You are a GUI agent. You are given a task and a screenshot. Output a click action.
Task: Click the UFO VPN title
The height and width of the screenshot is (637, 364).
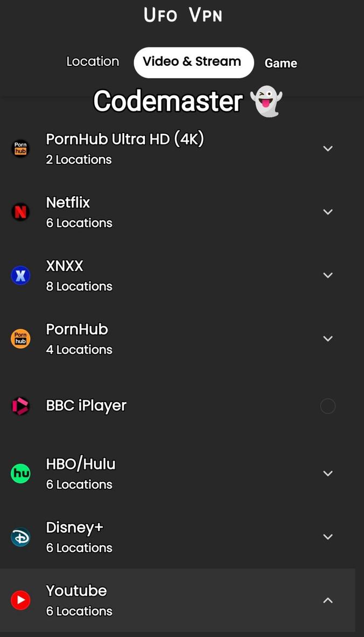(183, 15)
